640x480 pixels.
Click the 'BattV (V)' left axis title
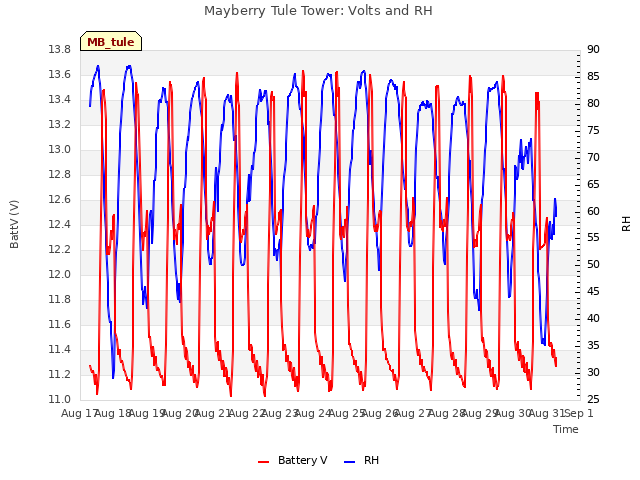(x=14, y=224)
